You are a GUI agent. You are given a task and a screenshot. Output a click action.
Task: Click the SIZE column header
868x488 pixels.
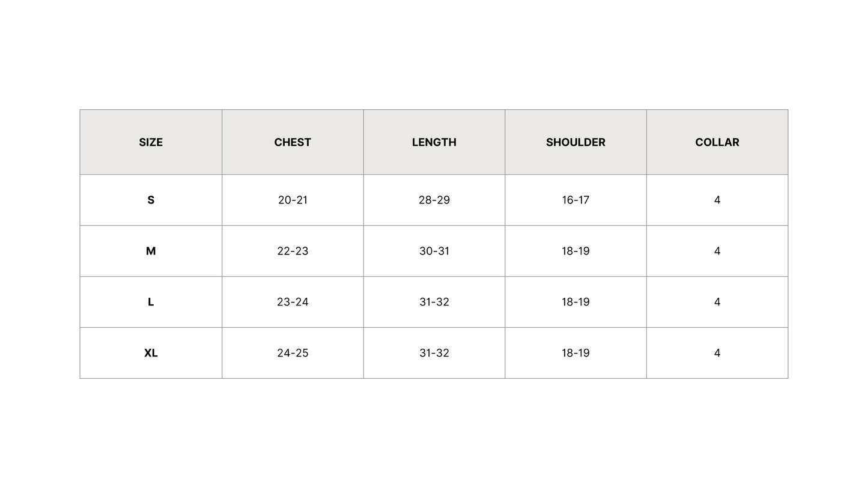click(x=151, y=142)
